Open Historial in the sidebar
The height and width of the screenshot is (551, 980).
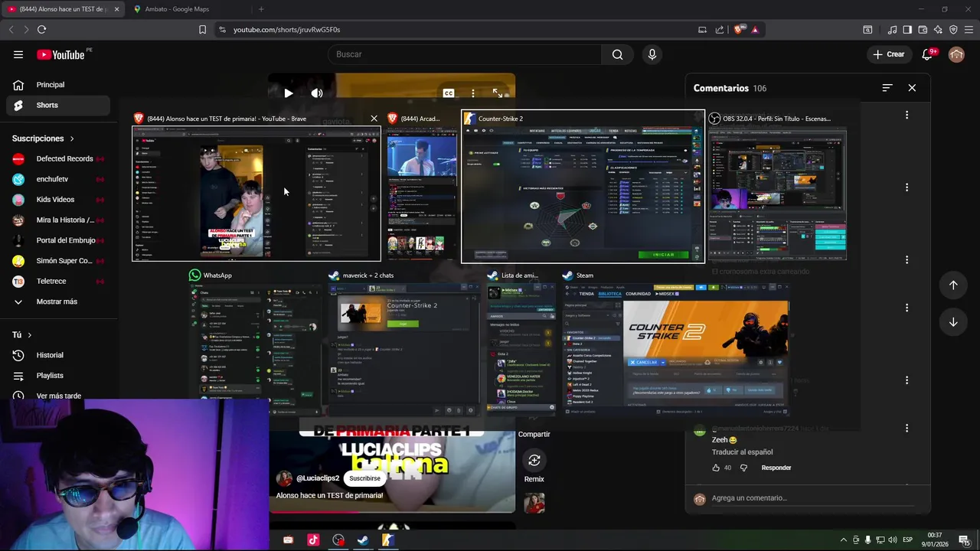click(x=58, y=355)
